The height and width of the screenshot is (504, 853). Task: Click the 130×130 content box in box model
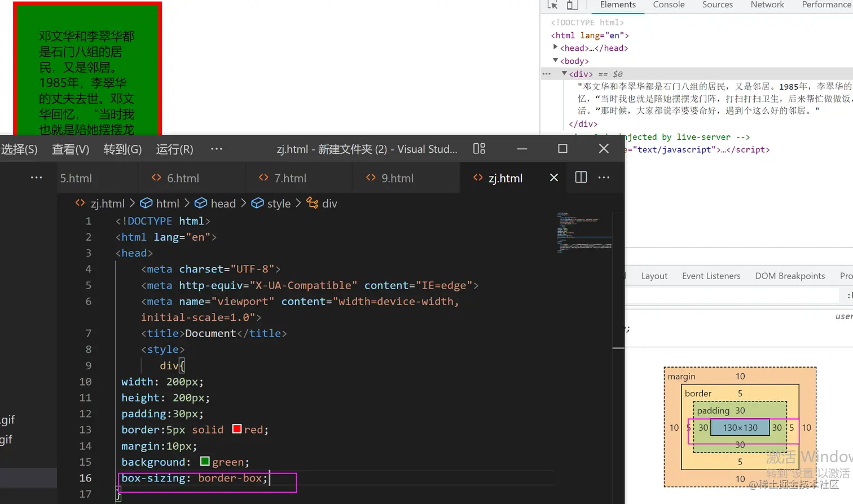740,428
